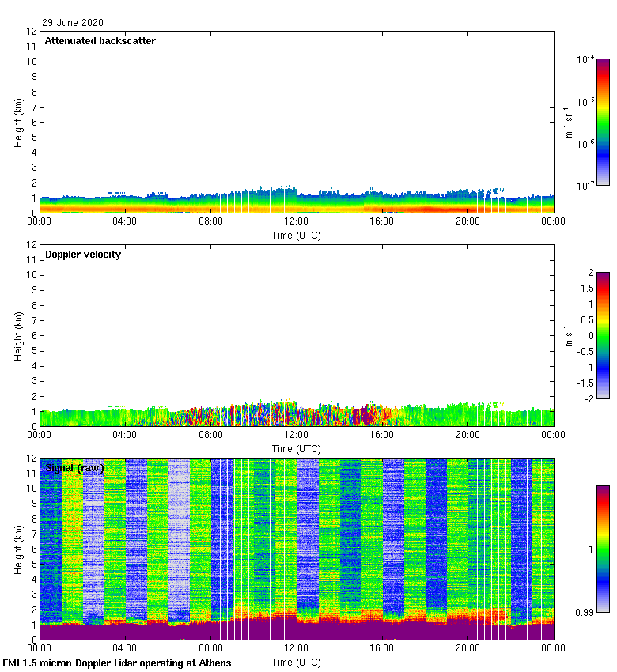Click the 0.99 value on Signal color bar
Screen dimensions: 617x672
click(x=583, y=610)
